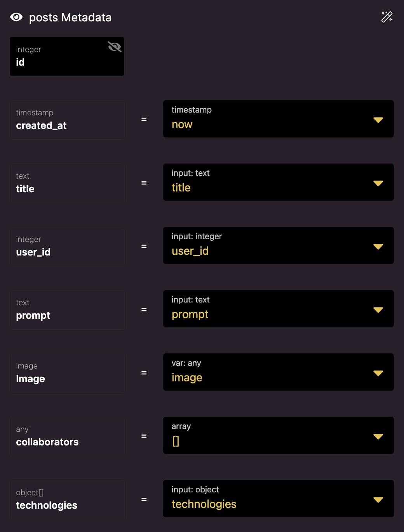The height and width of the screenshot is (532, 404).
Task: Click the Image field box
Action: [67, 373]
